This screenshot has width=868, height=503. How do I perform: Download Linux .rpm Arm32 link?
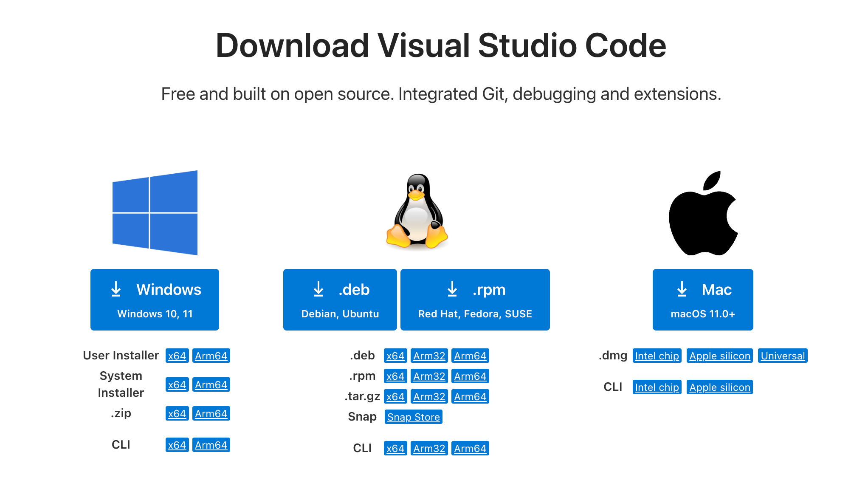[429, 376]
